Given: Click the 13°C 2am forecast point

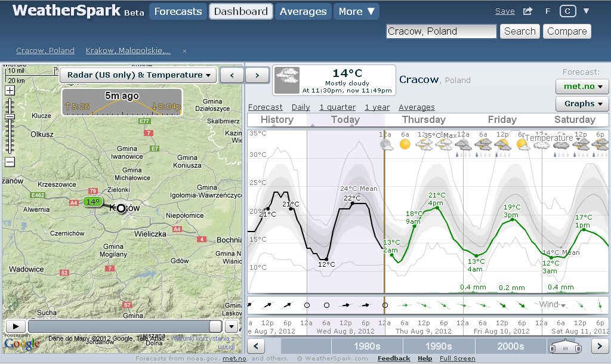Looking at the screenshot, I should pyautogui.click(x=391, y=255).
